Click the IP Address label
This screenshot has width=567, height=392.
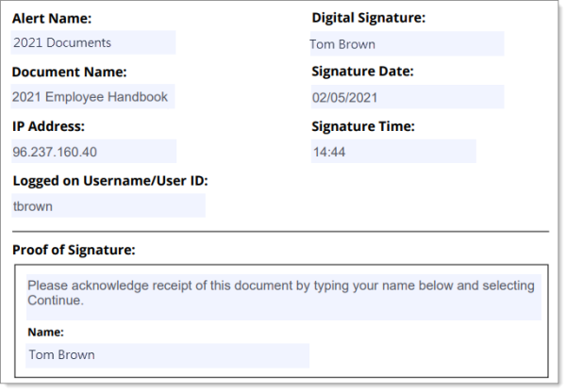pos(48,126)
